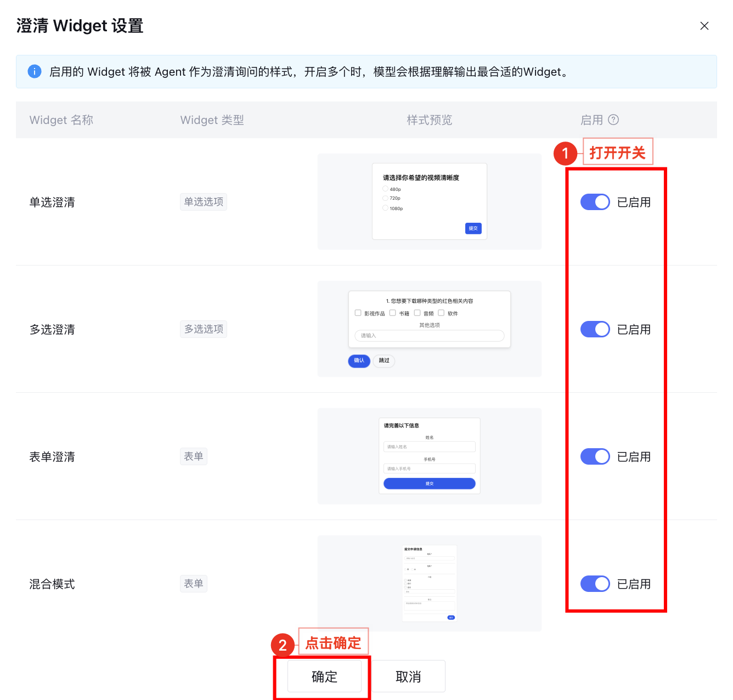Turn off the 多选澄清 toggle switch
Screen dimensions: 733x700
(595, 329)
